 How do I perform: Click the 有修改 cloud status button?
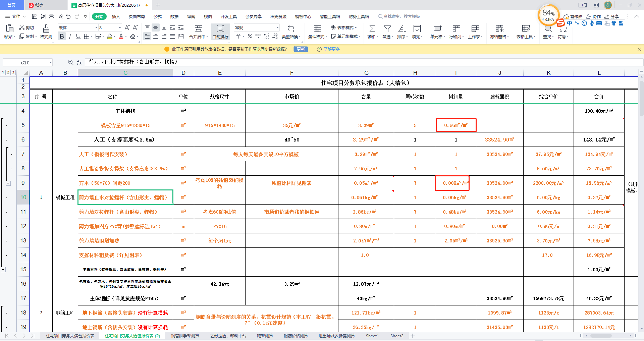[573, 16]
